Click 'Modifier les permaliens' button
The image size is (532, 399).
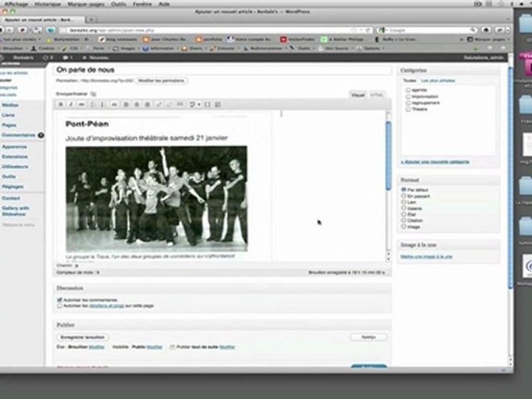pyautogui.click(x=161, y=81)
